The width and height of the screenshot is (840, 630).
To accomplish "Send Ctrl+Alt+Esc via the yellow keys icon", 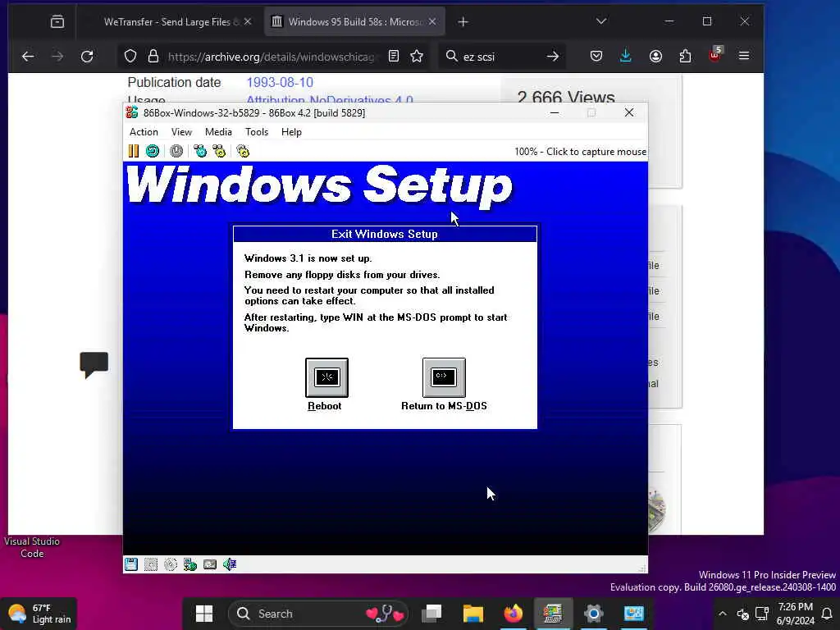I will pos(219,151).
